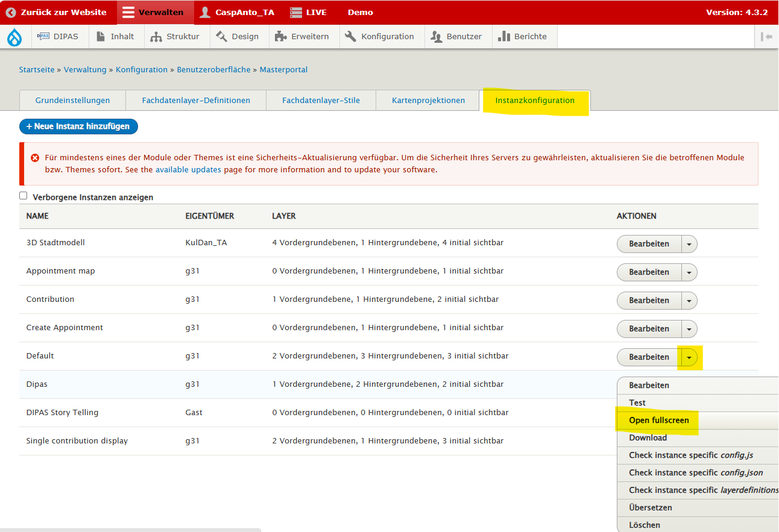Click the red error icon in the warning message

coord(35,158)
